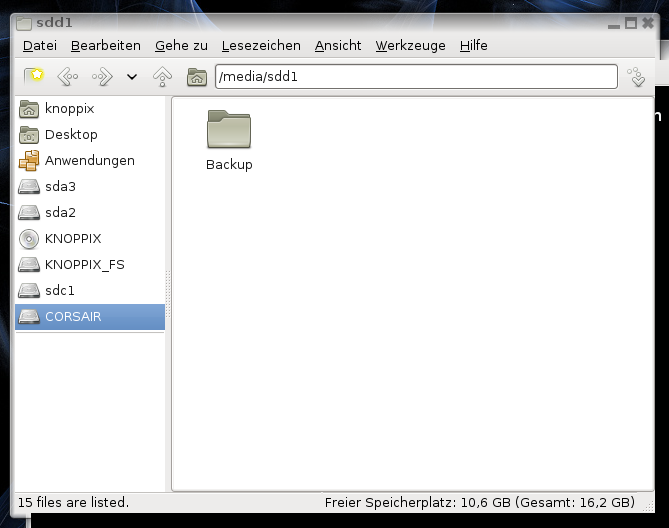Screen dimensions: 669x528
Task: Minimize the sdd1 window
Action: [x=614, y=26]
